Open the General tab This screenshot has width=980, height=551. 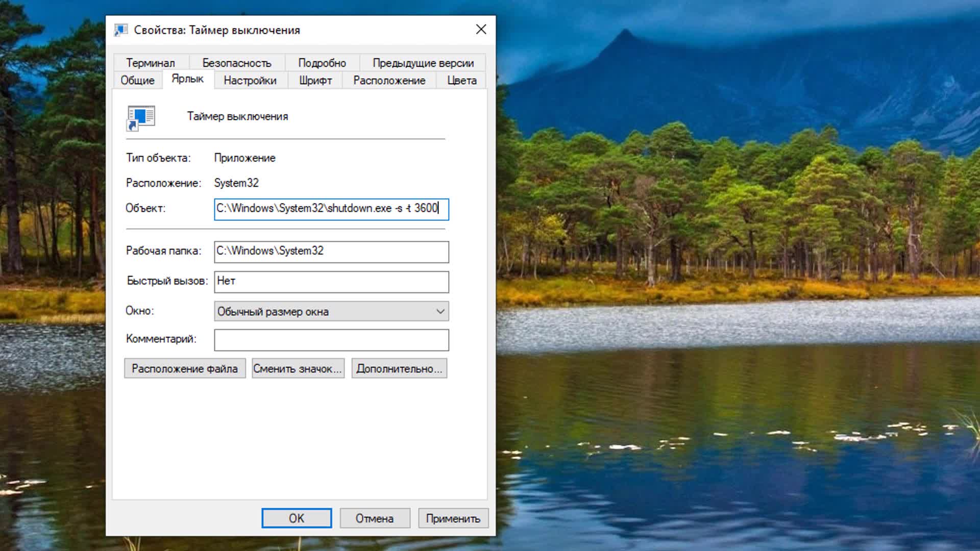(137, 80)
